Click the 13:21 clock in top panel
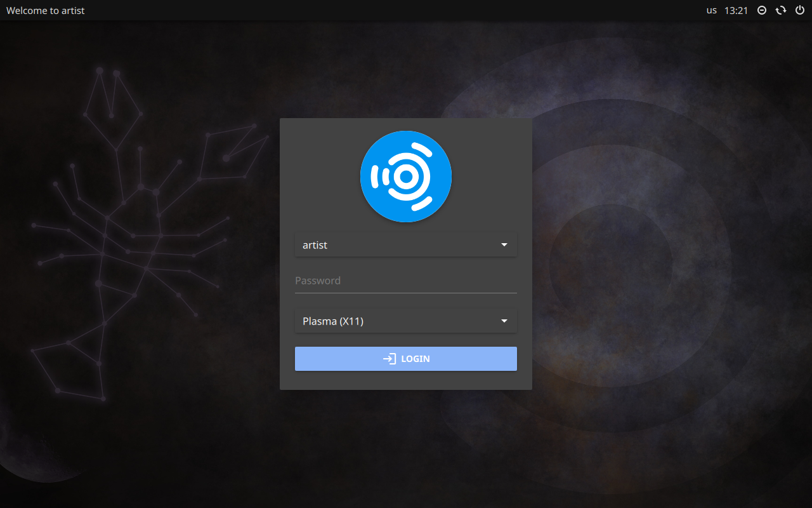Screen dimensions: 812x508 pyautogui.click(x=736, y=10)
